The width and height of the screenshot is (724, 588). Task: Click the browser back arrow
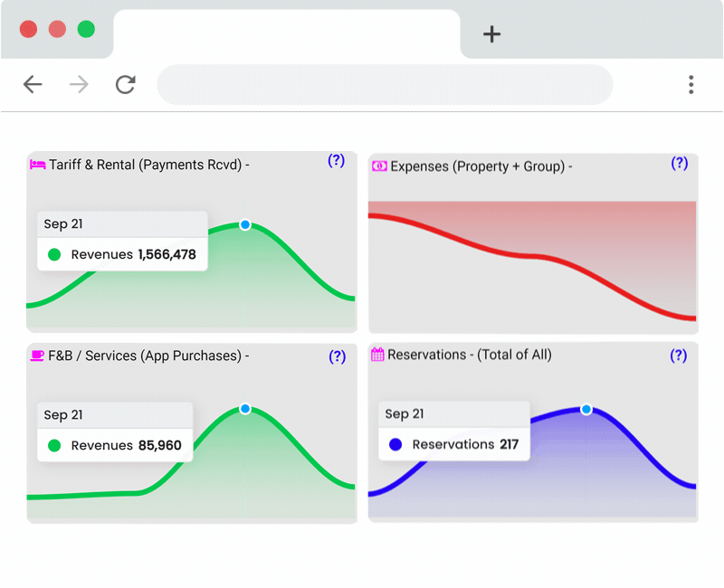[33, 84]
